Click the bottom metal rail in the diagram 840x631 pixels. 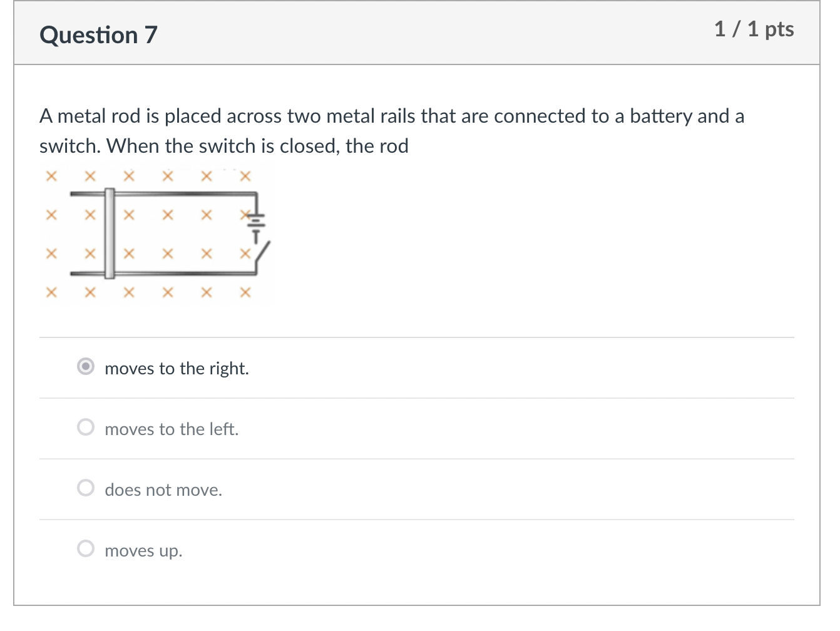pyautogui.click(x=182, y=274)
